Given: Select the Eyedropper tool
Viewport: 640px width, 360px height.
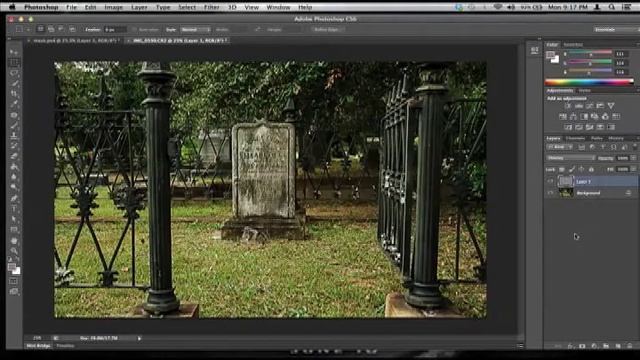Looking at the screenshot, I should [14, 104].
